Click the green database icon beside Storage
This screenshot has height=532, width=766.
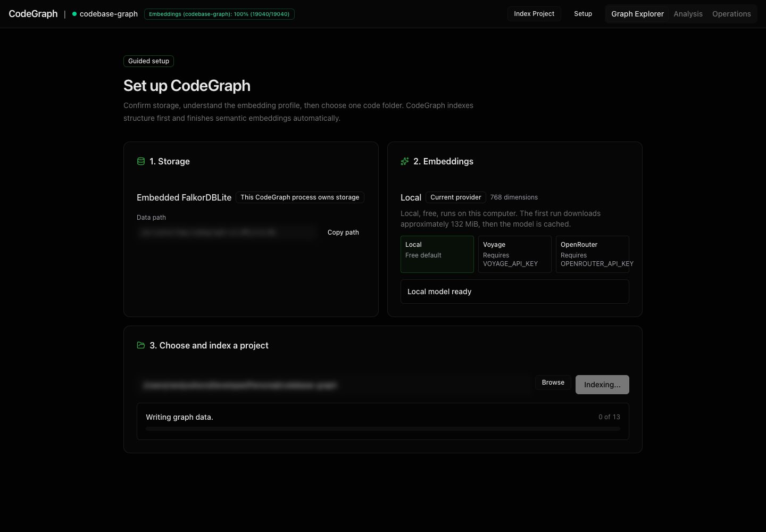tap(141, 161)
